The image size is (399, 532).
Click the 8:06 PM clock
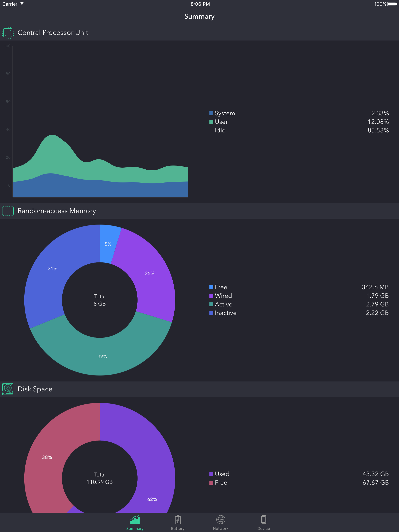[x=200, y=4]
